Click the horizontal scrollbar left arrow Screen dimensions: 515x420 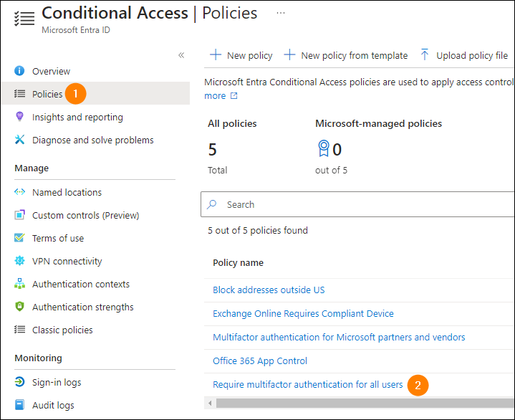(x=210, y=403)
